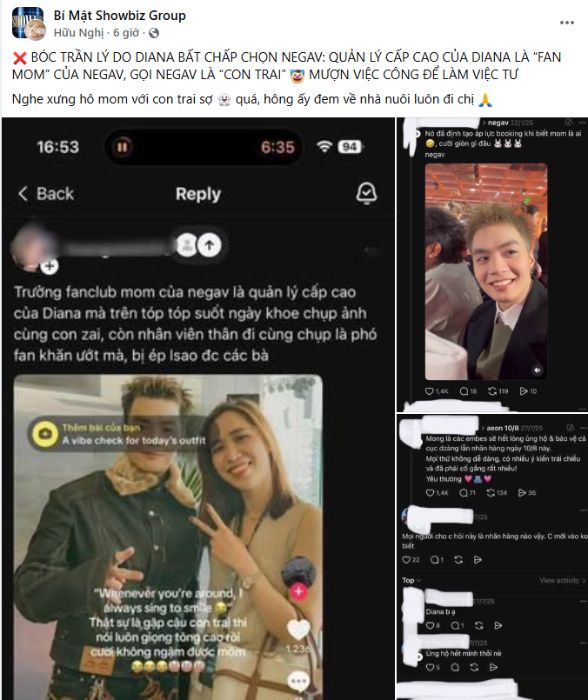Tap the white heart on TikTok photo
The height and width of the screenshot is (700, 588).
coord(298,630)
